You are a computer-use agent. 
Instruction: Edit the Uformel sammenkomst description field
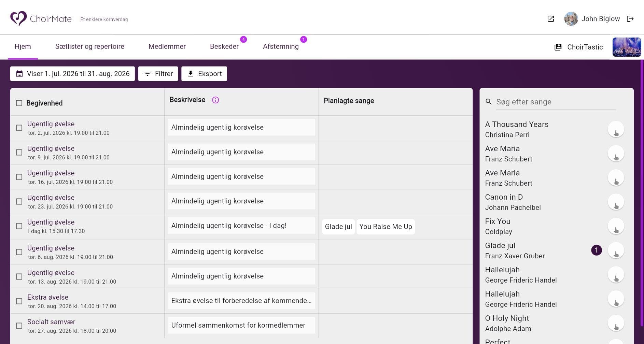point(241,325)
